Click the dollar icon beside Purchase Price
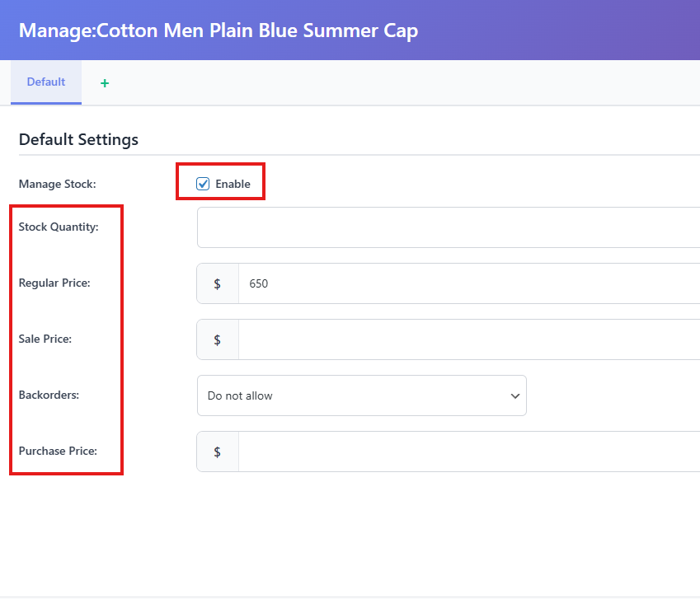Image resolution: width=700 pixels, height=599 pixels. [x=218, y=452]
